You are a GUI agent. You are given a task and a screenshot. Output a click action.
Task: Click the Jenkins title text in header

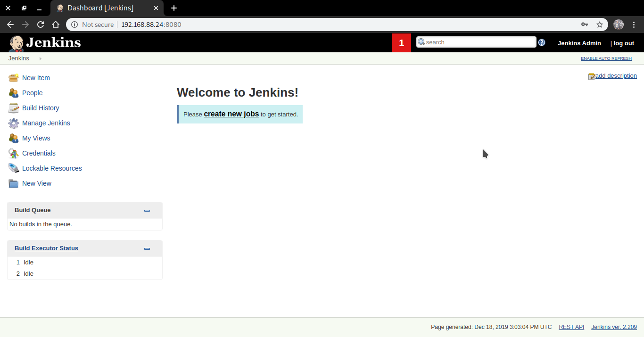point(53,43)
